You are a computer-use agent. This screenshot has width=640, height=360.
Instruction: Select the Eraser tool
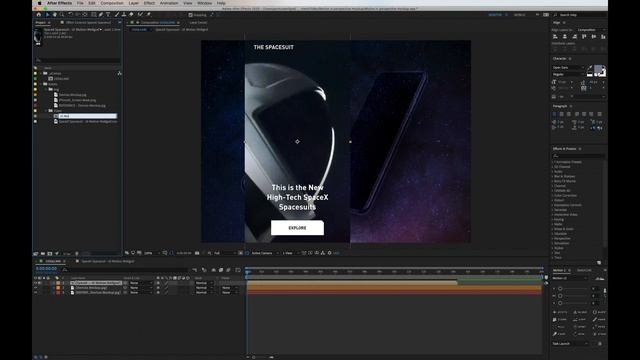point(131,15)
